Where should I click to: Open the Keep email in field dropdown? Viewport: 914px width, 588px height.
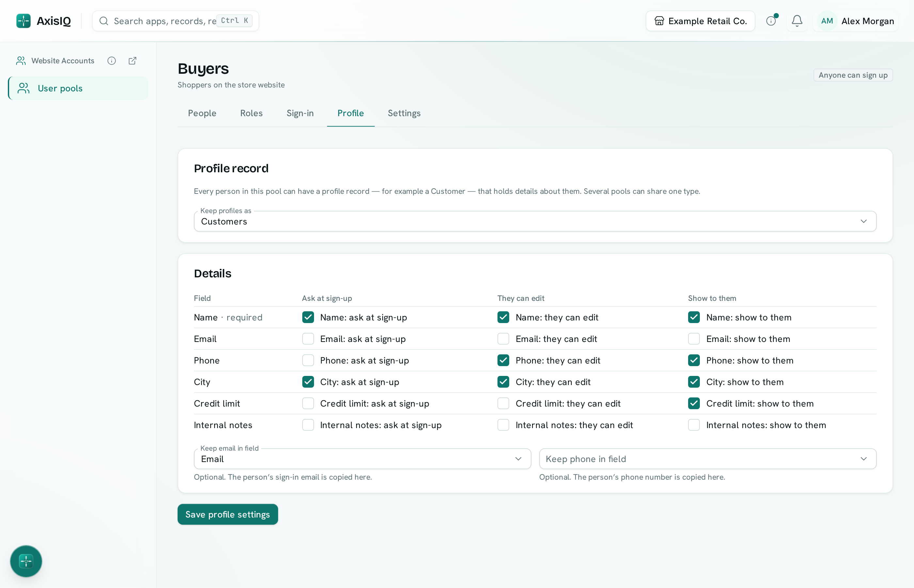click(362, 459)
